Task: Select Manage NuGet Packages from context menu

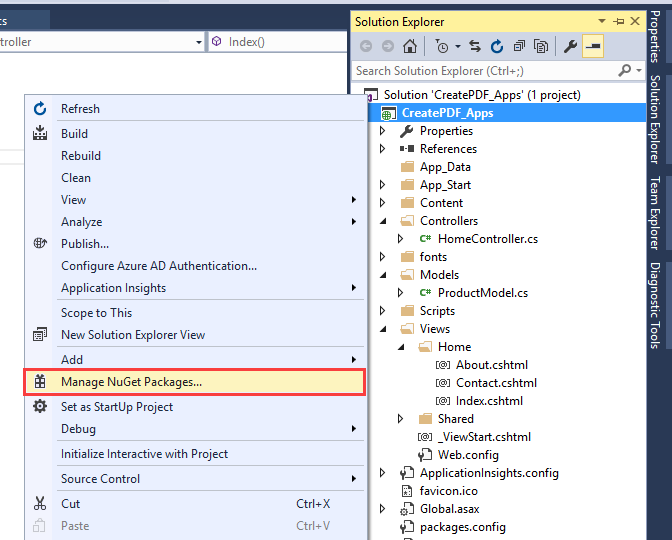Action: point(131,381)
